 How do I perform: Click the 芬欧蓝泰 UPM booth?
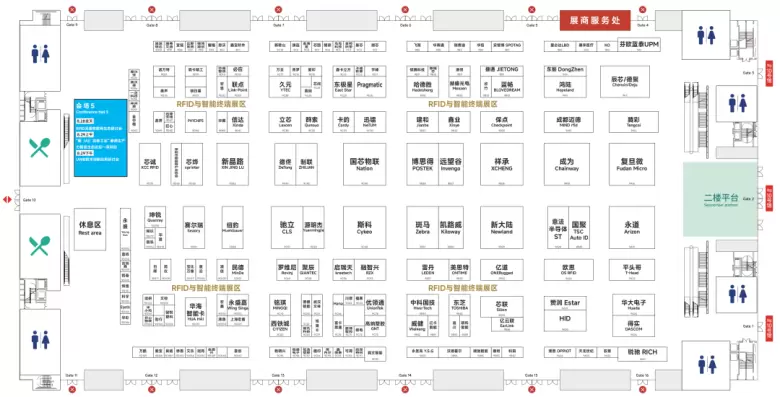[x=639, y=44]
